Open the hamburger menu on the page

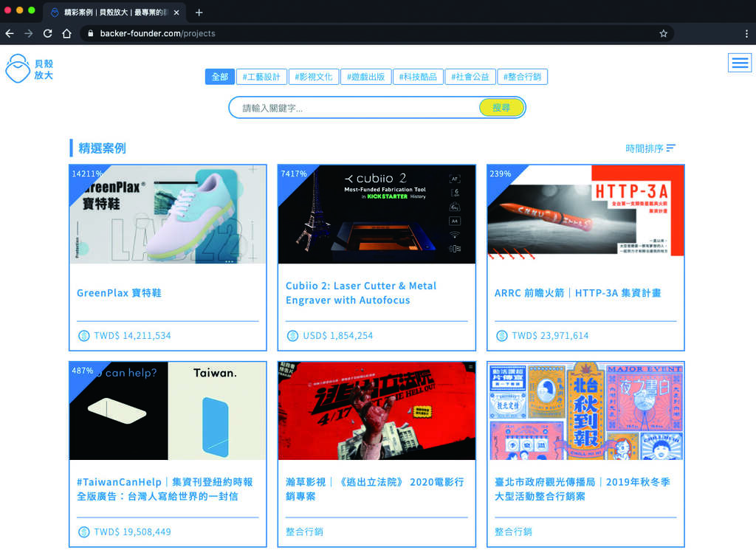pos(740,63)
